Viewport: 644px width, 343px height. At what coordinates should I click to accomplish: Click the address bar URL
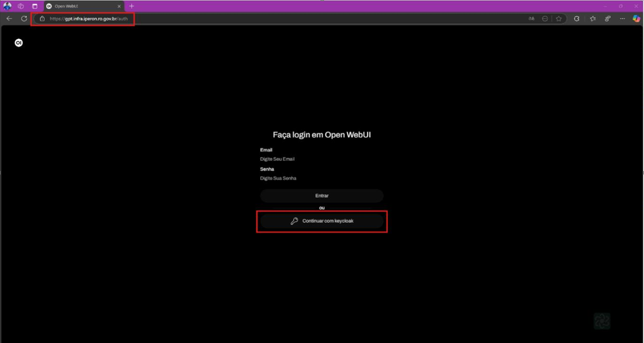[89, 19]
